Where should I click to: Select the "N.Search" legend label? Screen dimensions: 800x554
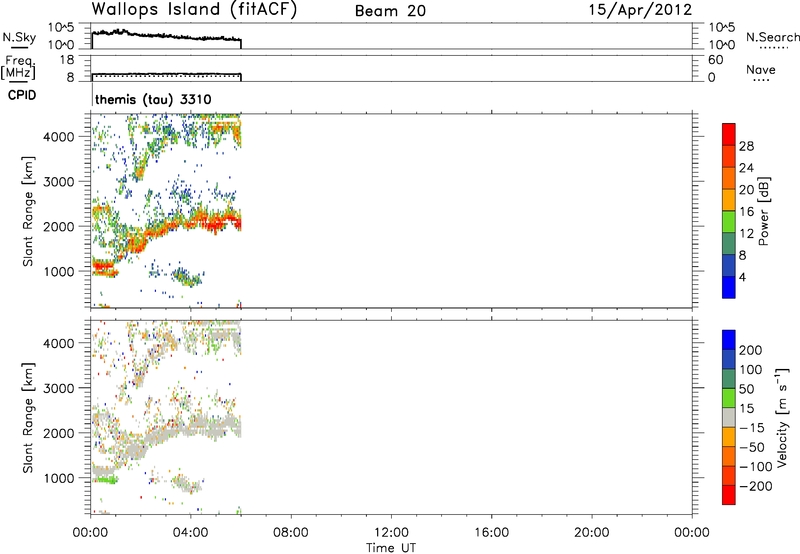tap(773, 37)
